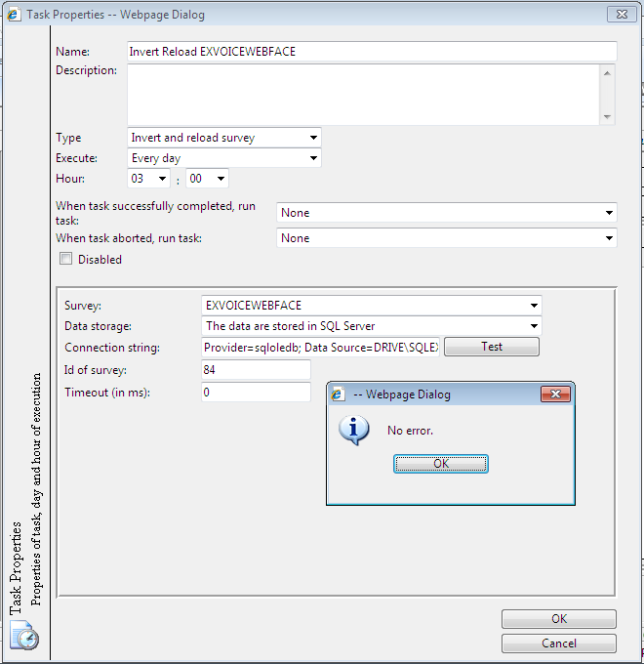This screenshot has width=644, height=664.
Task: Click in the Name text field
Action: pyautogui.click(x=372, y=52)
